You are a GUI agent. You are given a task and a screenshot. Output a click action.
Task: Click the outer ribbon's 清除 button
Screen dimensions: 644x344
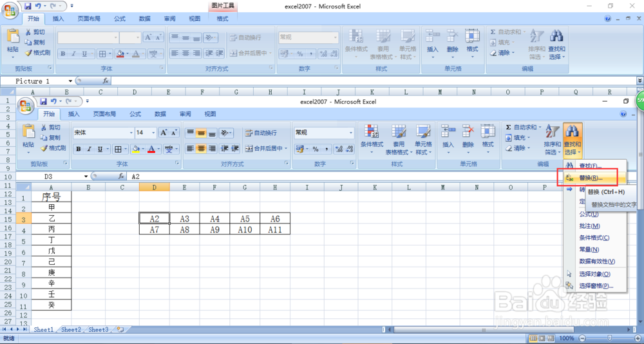[x=502, y=53]
